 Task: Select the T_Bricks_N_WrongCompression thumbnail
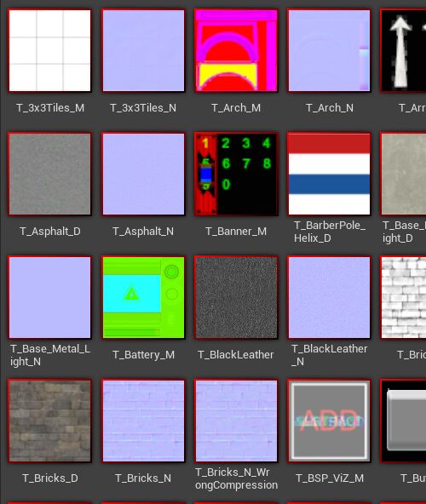point(236,421)
